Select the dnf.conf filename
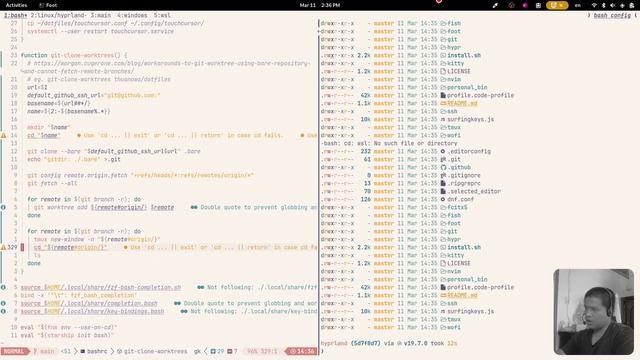640x360 pixels. click(x=460, y=199)
